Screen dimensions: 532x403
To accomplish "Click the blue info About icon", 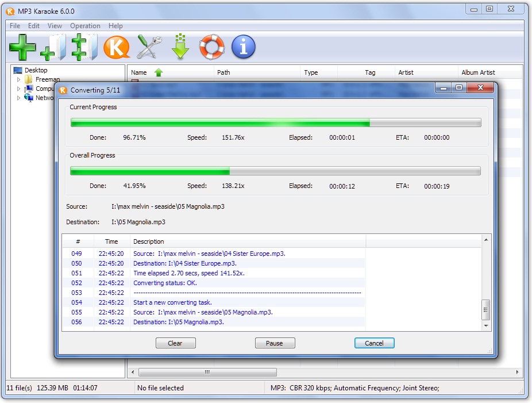I will pyautogui.click(x=242, y=47).
